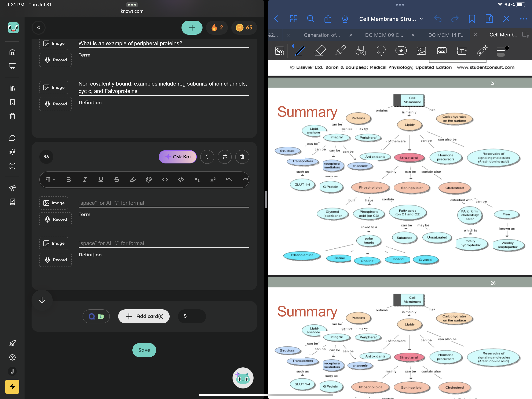The height and width of the screenshot is (399, 532).
Task: Open the bookmark icon in Knowt sidebar
Action: tap(12, 102)
